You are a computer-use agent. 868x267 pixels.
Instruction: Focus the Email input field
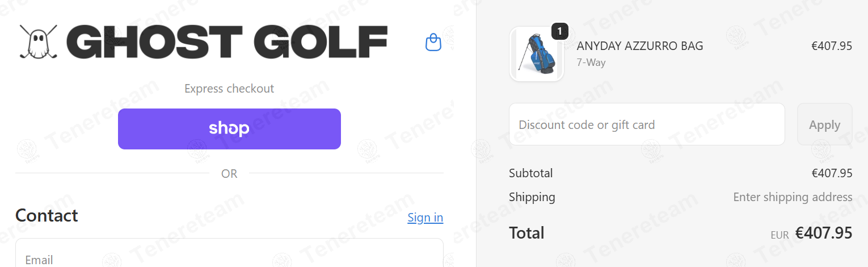(229, 256)
